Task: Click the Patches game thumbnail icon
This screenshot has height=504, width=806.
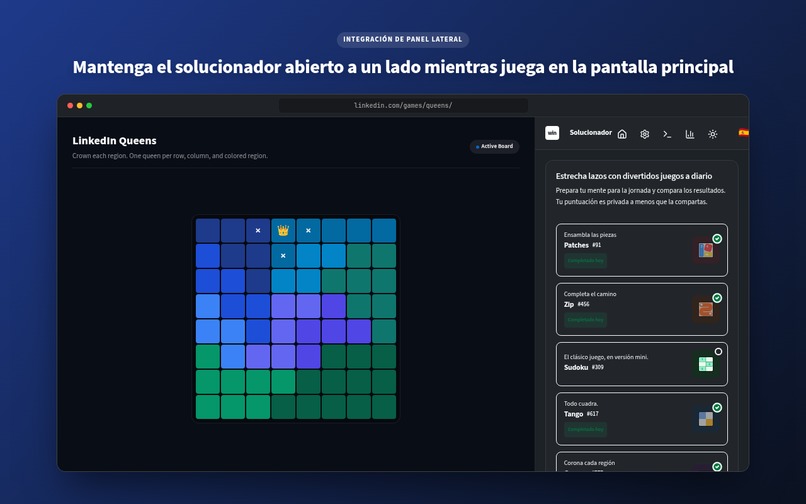Action: point(706,250)
